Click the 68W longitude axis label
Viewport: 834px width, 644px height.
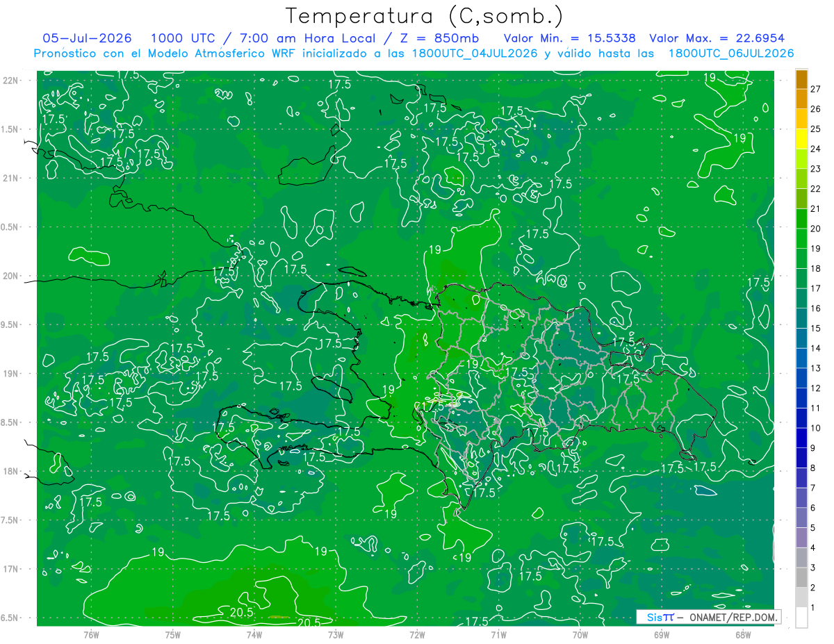coord(743,635)
